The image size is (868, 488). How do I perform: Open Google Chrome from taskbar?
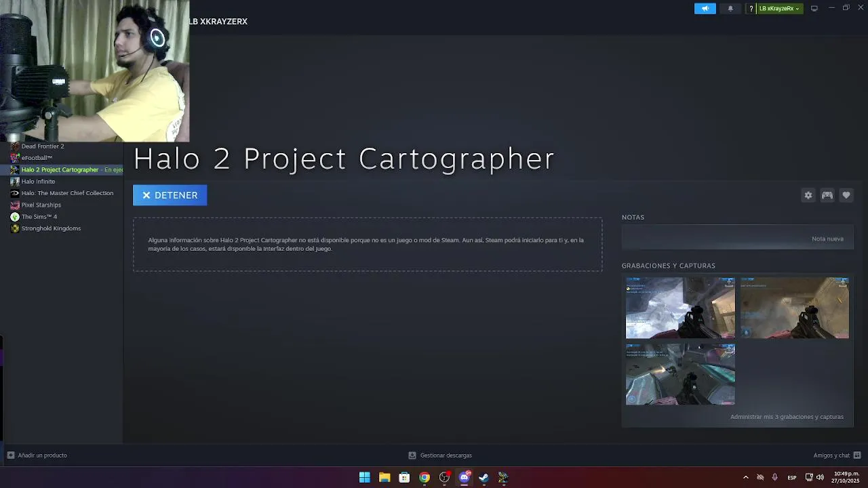(425, 477)
